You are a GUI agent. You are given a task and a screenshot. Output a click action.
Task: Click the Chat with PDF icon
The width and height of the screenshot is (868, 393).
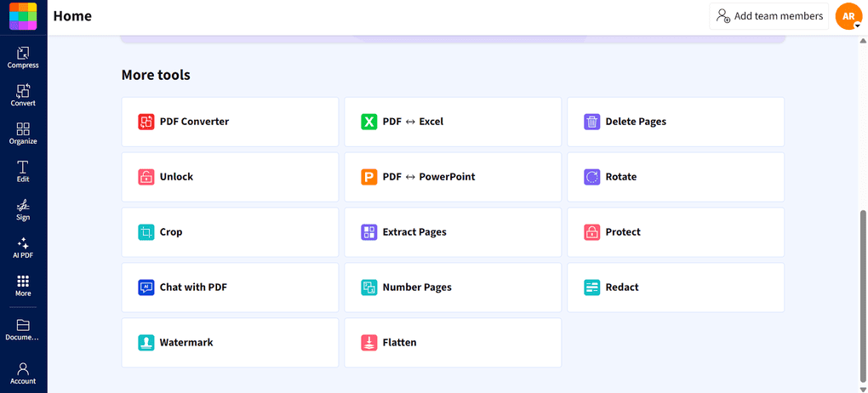(146, 288)
